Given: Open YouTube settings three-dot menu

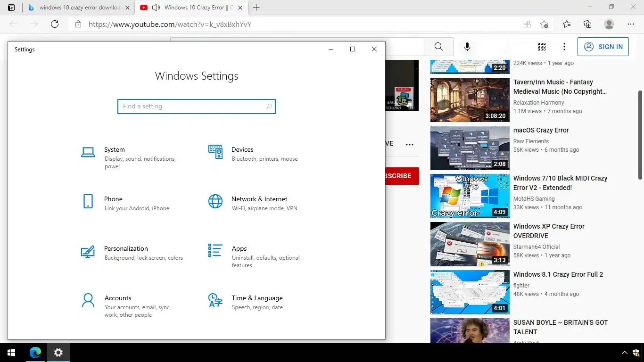Looking at the screenshot, I should pos(564,47).
